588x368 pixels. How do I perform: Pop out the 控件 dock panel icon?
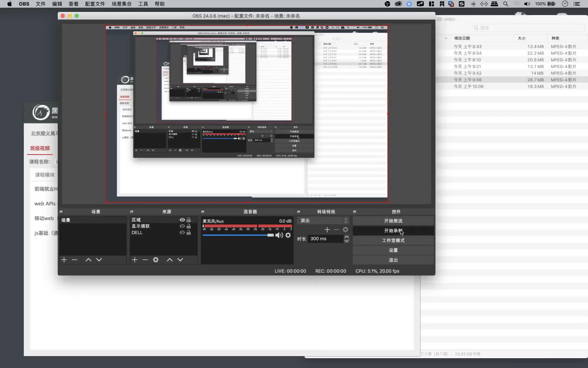coord(355,212)
